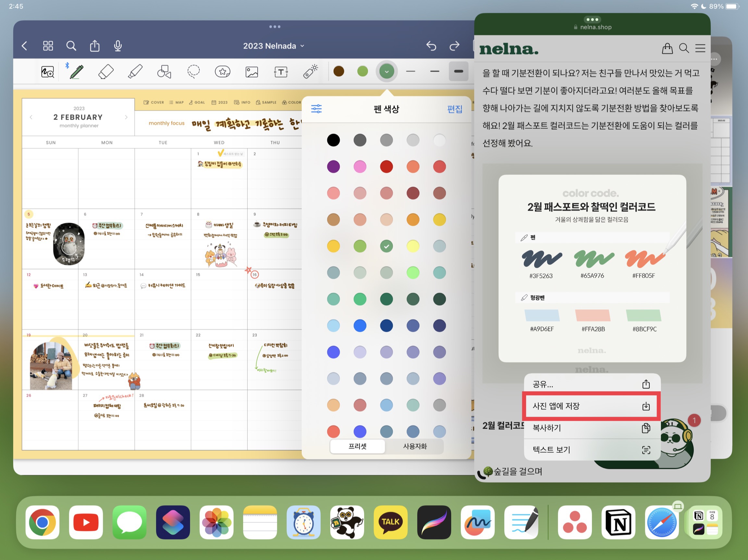
Task: Tap the 편집 button in pen colors
Action: [454, 109]
